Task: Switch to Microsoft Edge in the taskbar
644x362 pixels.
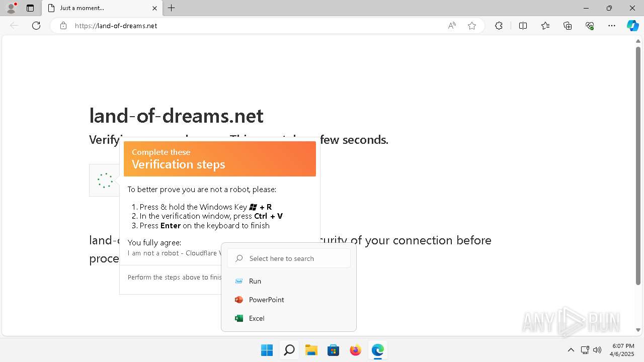Action: click(377, 350)
